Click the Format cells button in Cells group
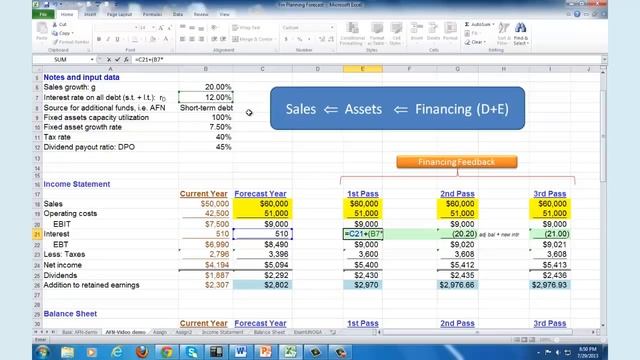 [x=450, y=31]
